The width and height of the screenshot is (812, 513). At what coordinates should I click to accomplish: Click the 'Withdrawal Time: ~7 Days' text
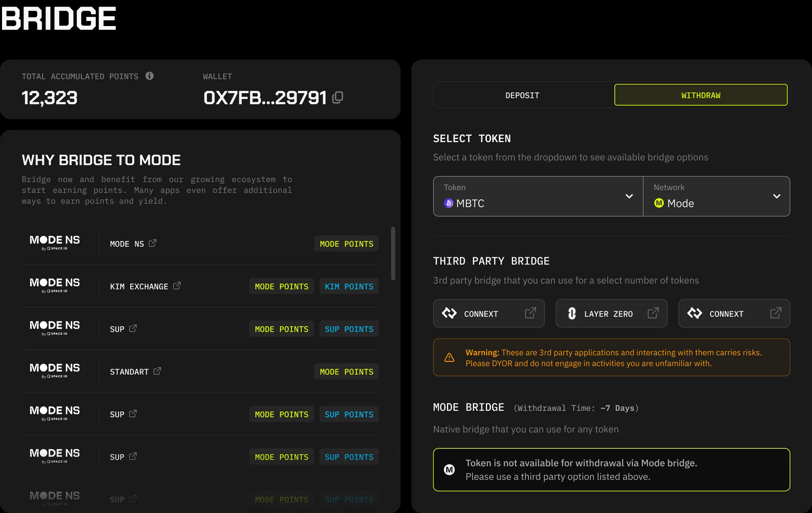[576, 408]
